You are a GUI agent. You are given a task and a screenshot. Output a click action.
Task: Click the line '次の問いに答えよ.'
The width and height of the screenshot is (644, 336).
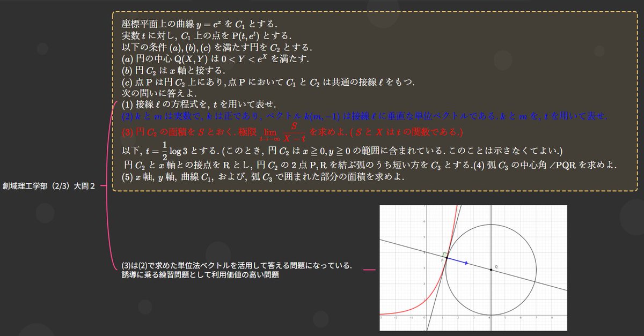click(x=156, y=93)
